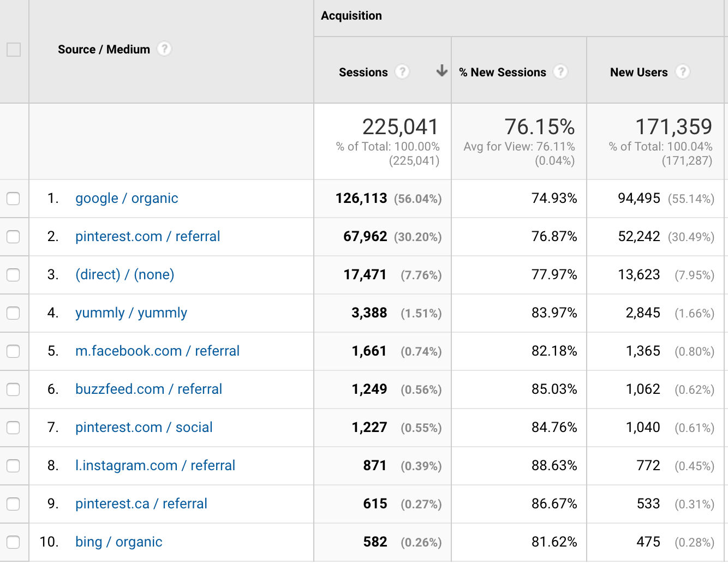Screen dimensions: 728x564
Task: Check the pinterest.com / referral row checkbox
Action: click(13, 237)
